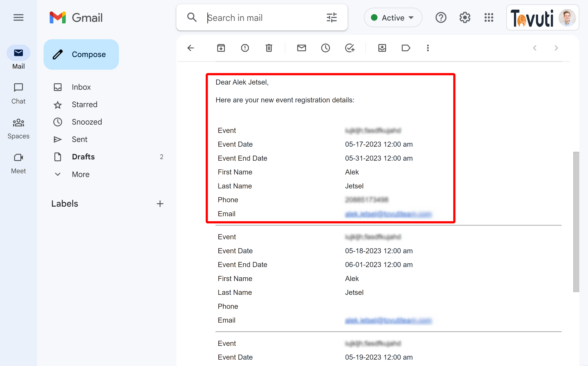588x366 pixels.
Task: Open the Active status dropdown
Action: (x=393, y=18)
